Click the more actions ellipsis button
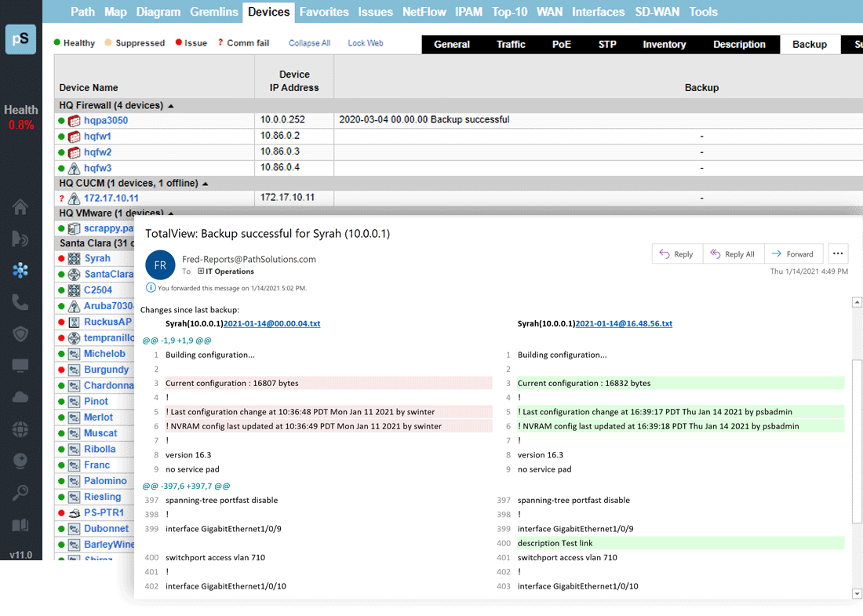The image size is (863, 616). click(x=838, y=253)
